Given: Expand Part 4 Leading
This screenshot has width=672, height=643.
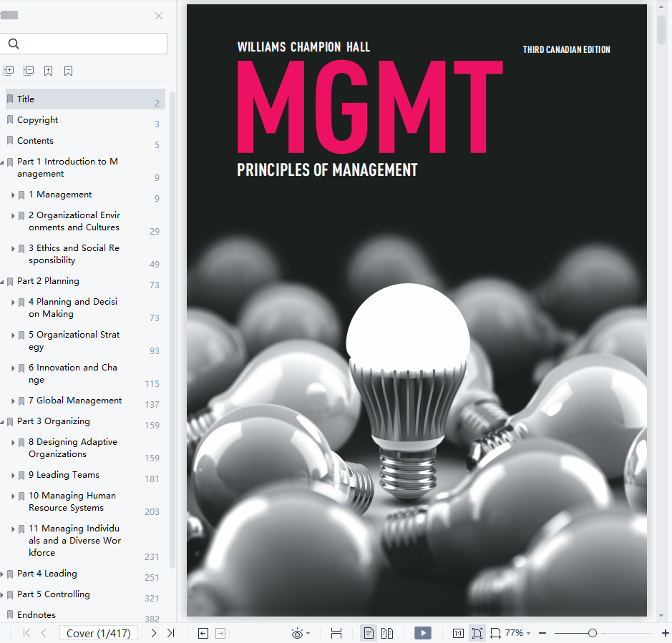Looking at the screenshot, I should [x=3, y=574].
